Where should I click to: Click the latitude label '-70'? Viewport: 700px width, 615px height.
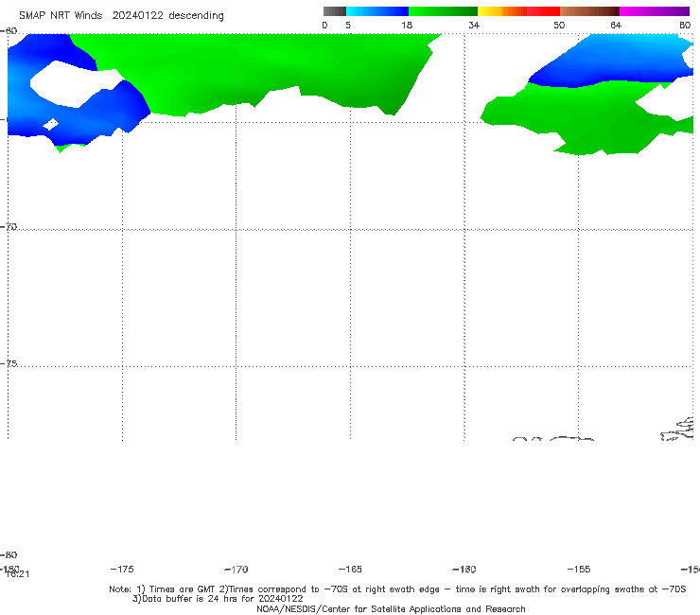tap(9, 227)
